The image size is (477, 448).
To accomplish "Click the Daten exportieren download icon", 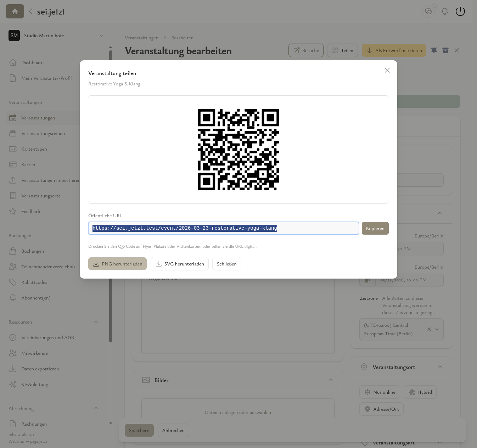I will (13, 369).
